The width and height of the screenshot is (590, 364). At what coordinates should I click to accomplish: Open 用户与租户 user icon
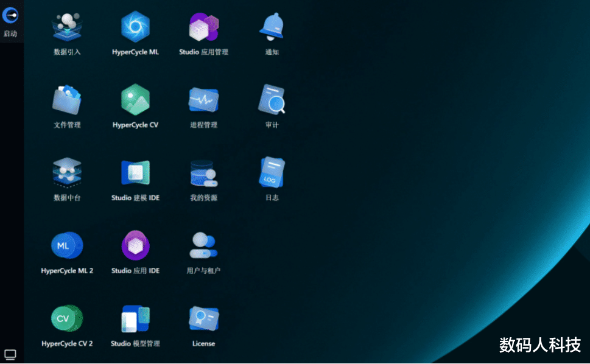coord(203,245)
